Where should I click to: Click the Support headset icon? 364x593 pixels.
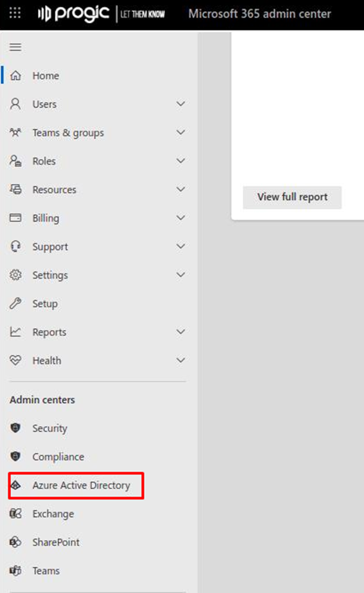(15, 247)
